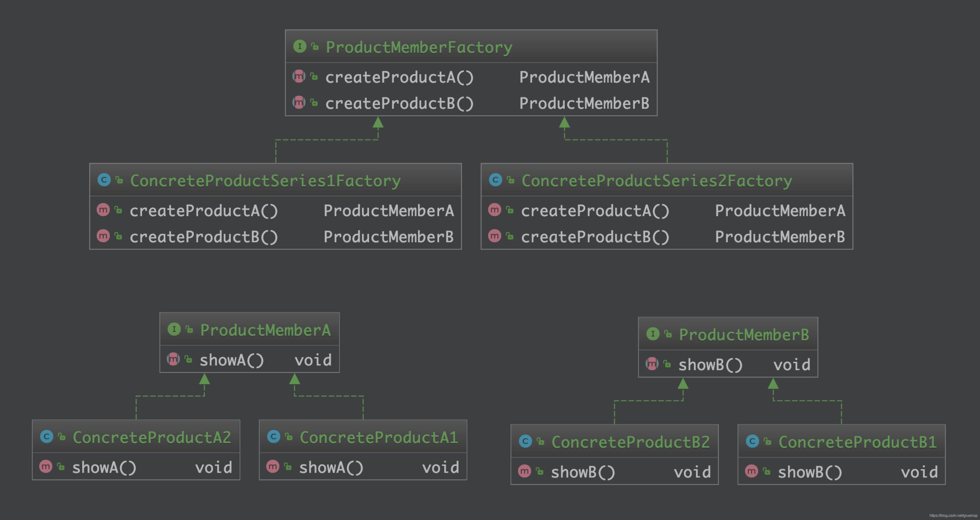The height and width of the screenshot is (520, 980).
Task: Click createProductA() in ProductMemberFactory
Action: tap(399, 77)
